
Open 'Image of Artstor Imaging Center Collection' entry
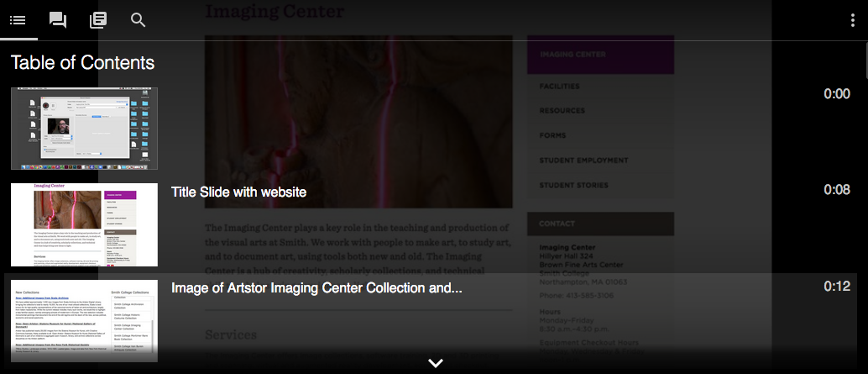click(316, 288)
